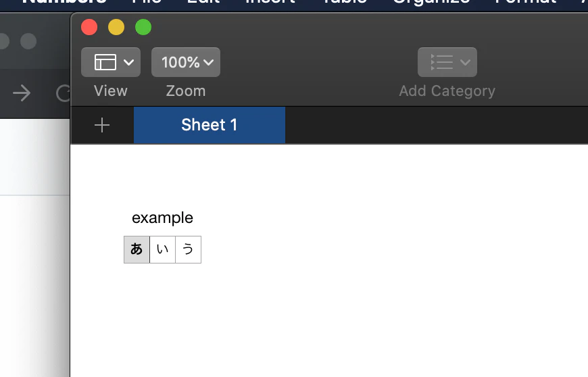
Task: Enter full screen with green button
Action: point(143,27)
